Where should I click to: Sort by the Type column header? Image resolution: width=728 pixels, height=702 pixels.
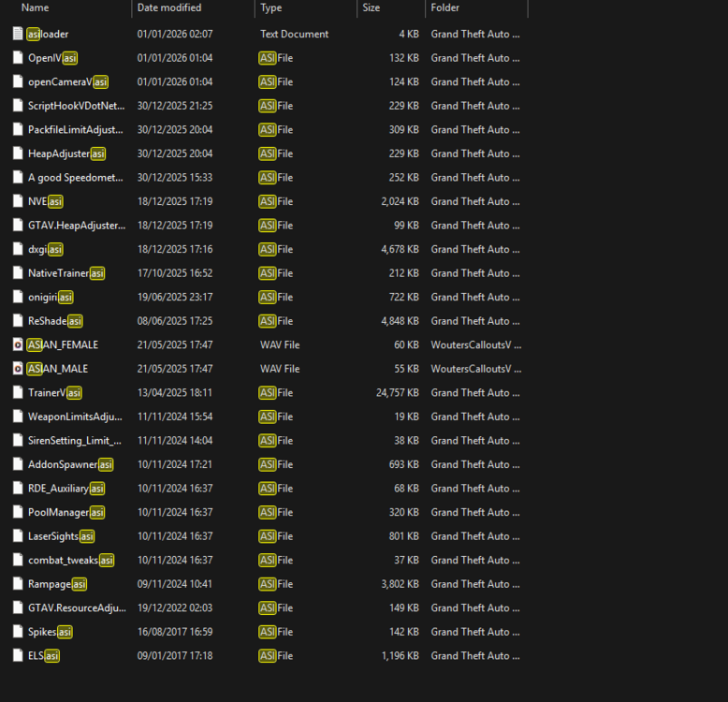tap(270, 7)
